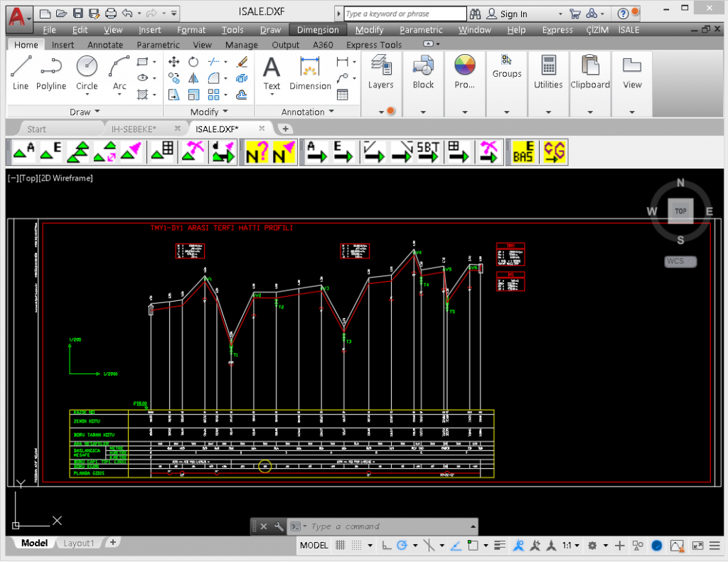The image size is (728, 562).
Task: Click the yellow BAS toolbar icon
Action: tap(523, 152)
